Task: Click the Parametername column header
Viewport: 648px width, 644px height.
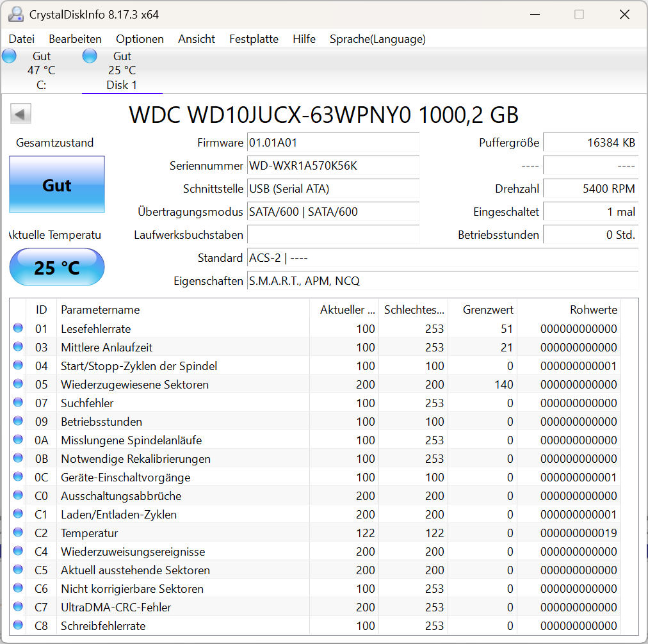Action: (183, 309)
